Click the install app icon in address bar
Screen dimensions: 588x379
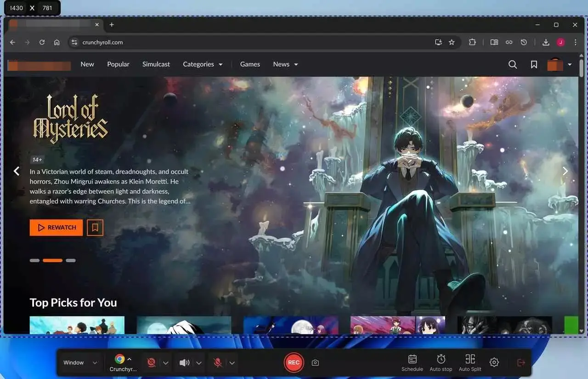click(x=438, y=42)
